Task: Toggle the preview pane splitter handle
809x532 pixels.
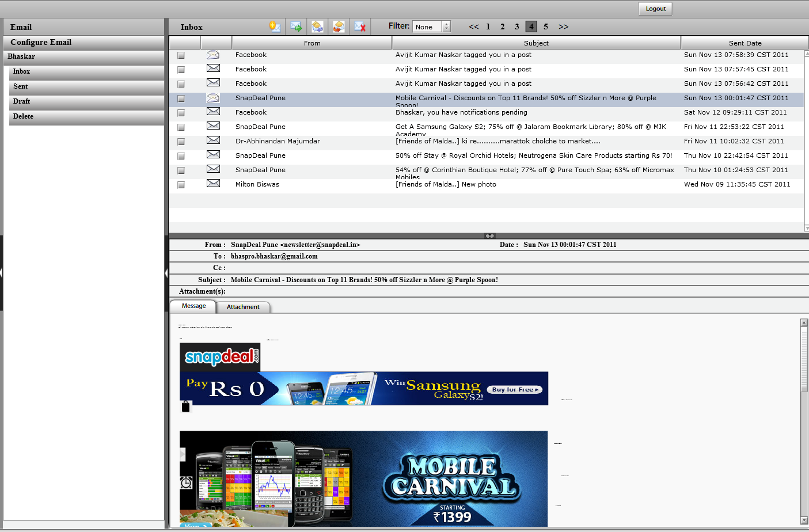Action: [x=489, y=235]
